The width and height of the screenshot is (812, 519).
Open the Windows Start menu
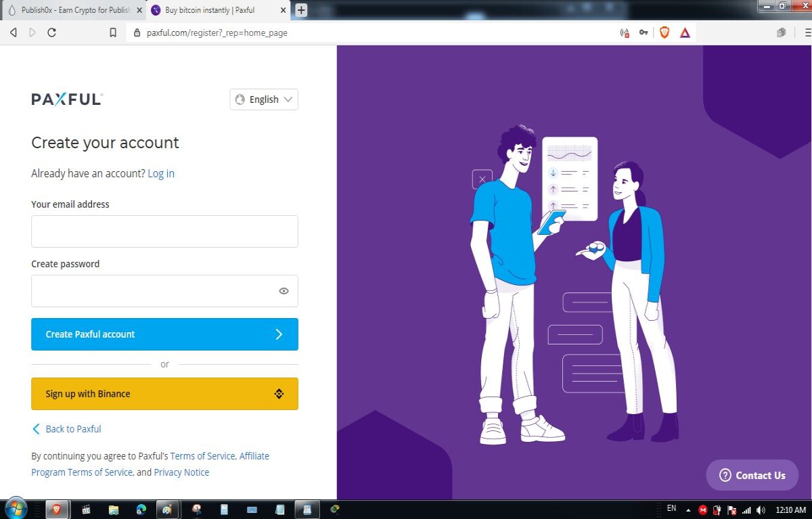point(15,509)
